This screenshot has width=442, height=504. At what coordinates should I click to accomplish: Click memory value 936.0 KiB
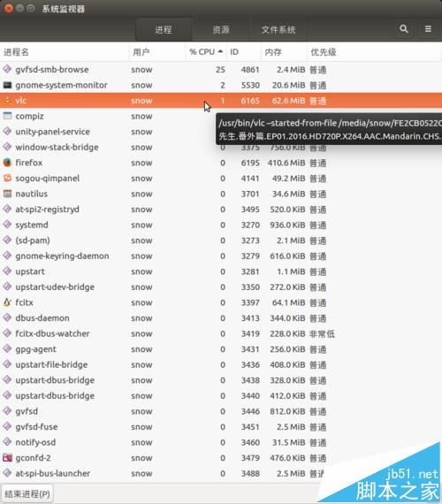coord(287,225)
